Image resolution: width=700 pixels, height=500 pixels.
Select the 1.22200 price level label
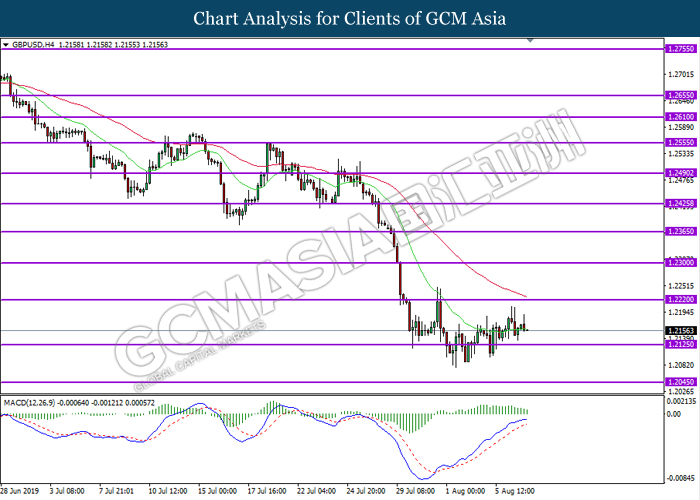(x=681, y=299)
